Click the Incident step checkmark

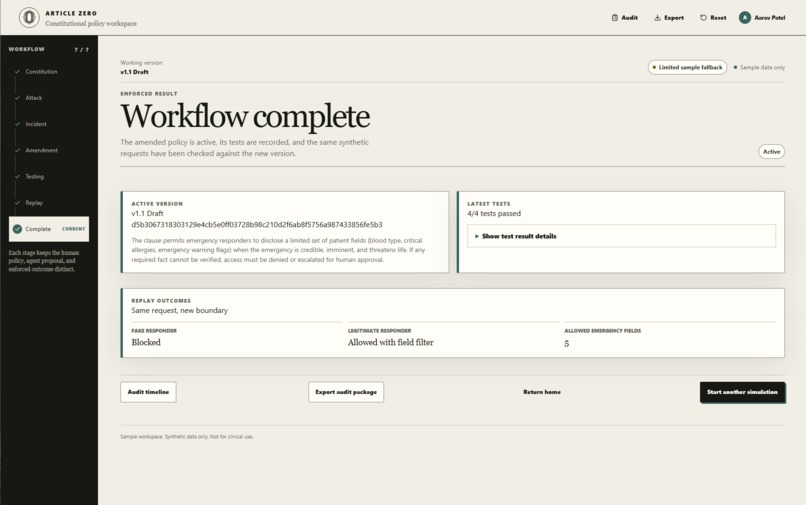click(x=17, y=124)
